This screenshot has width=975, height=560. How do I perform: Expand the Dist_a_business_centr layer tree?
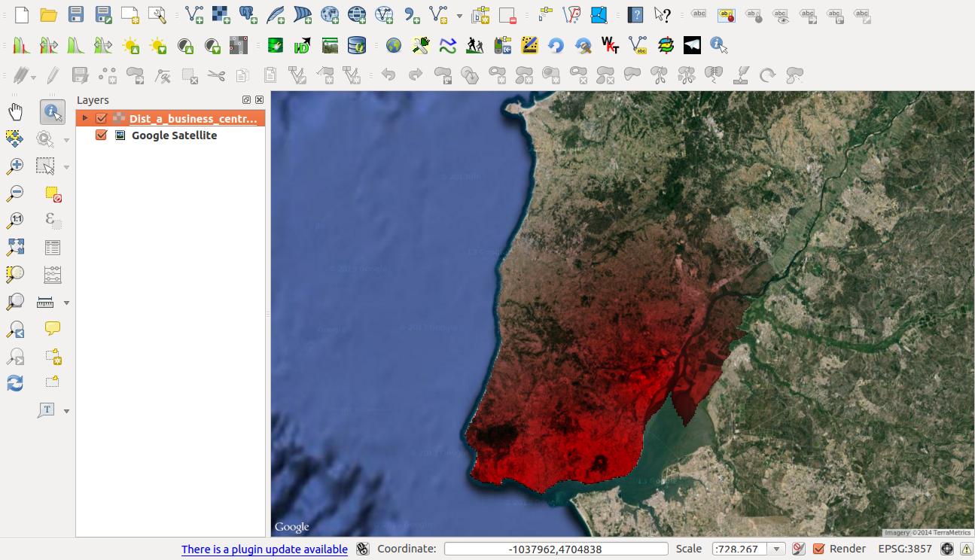point(85,118)
